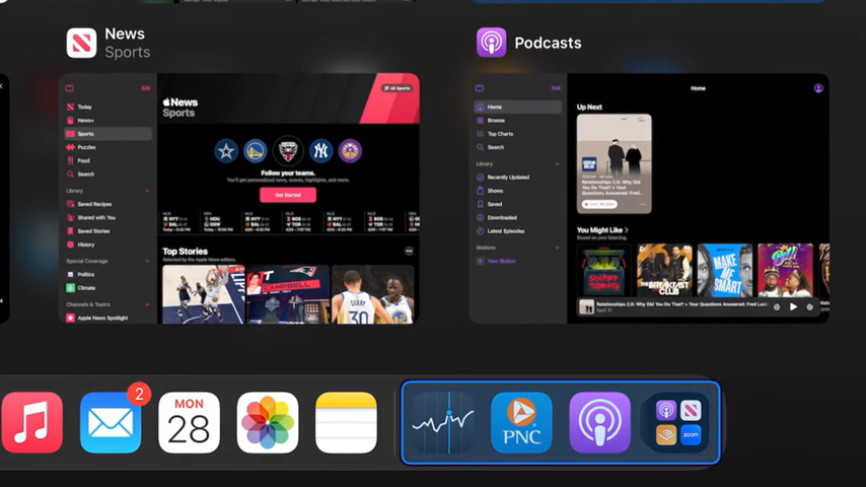Select the Golden State Warriors logo
This screenshot has width=866, height=487.
click(x=255, y=151)
